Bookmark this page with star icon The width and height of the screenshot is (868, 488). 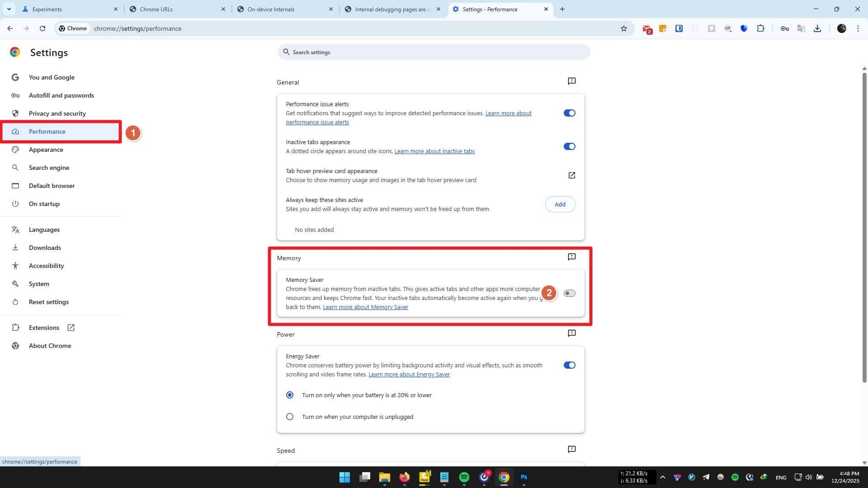tap(624, 28)
